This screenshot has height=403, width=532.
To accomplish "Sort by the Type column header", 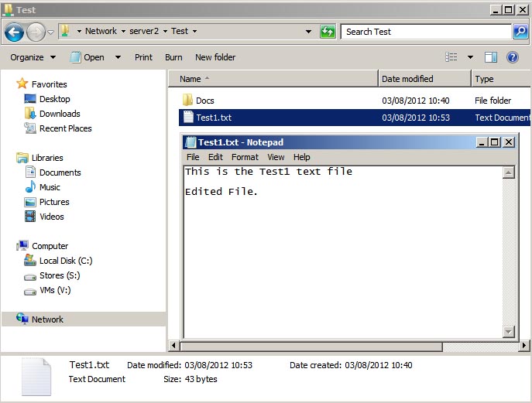I will click(x=501, y=79).
